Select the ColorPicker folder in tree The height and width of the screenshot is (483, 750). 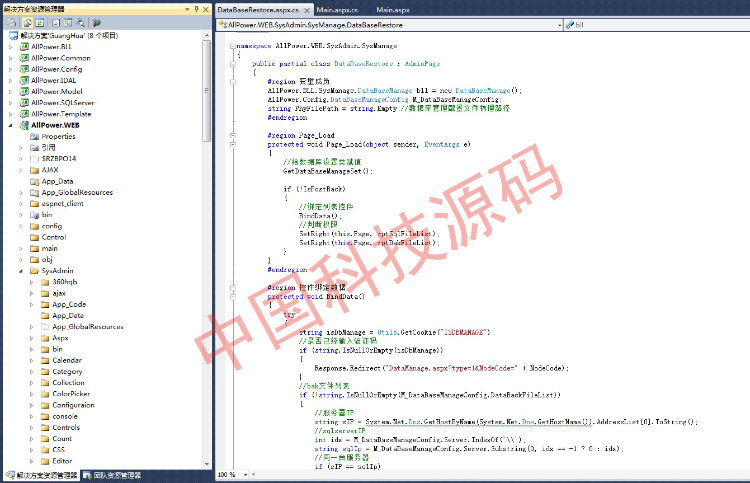pos(70,393)
